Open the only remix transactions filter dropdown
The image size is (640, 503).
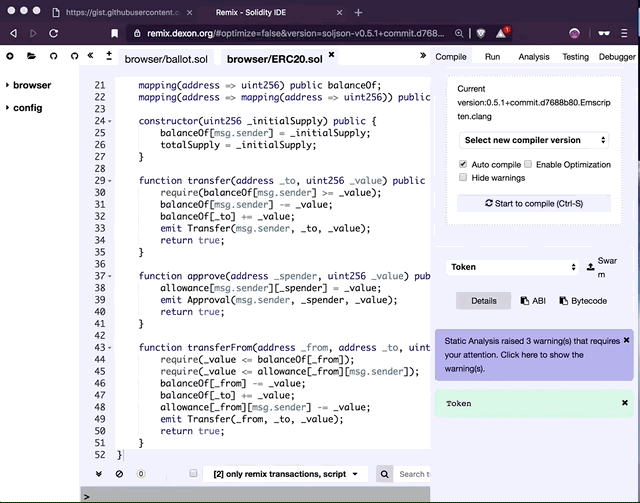click(285, 474)
